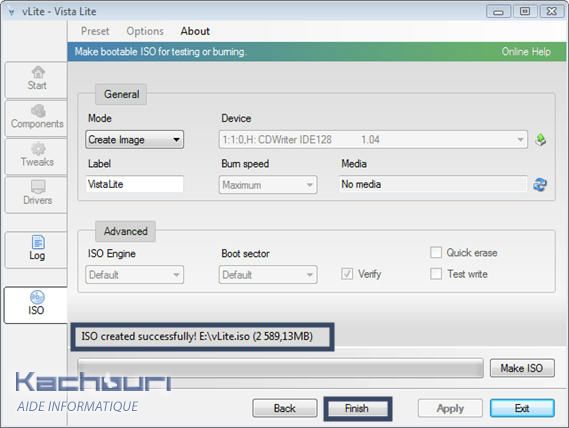The height and width of the screenshot is (428, 569).
Task: Click the green eject device icon
Action: point(540,139)
